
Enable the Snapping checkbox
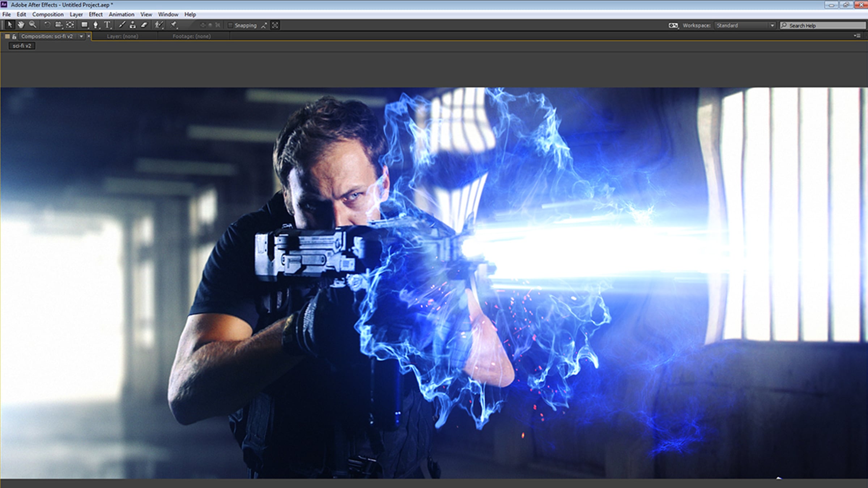(x=230, y=25)
